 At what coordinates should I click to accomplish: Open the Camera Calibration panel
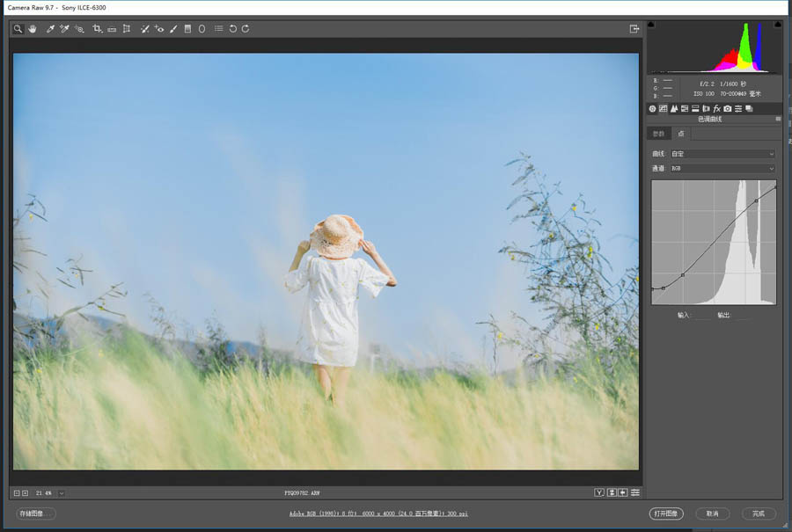(728, 108)
